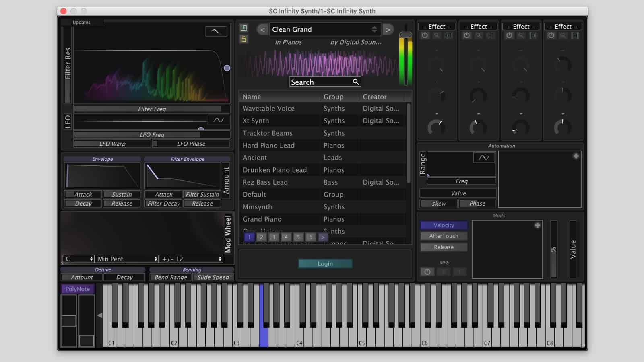Switch to preset page 2

261,237
